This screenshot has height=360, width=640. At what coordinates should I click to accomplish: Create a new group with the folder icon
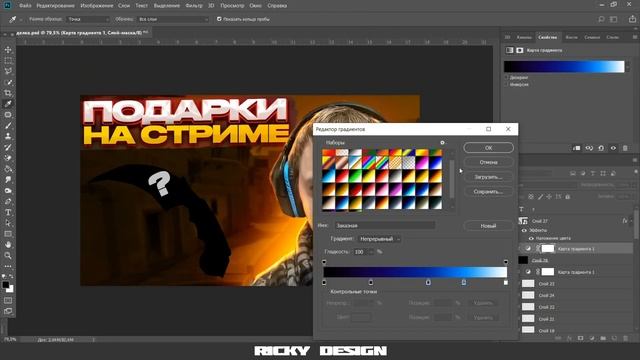click(x=603, y=338)
